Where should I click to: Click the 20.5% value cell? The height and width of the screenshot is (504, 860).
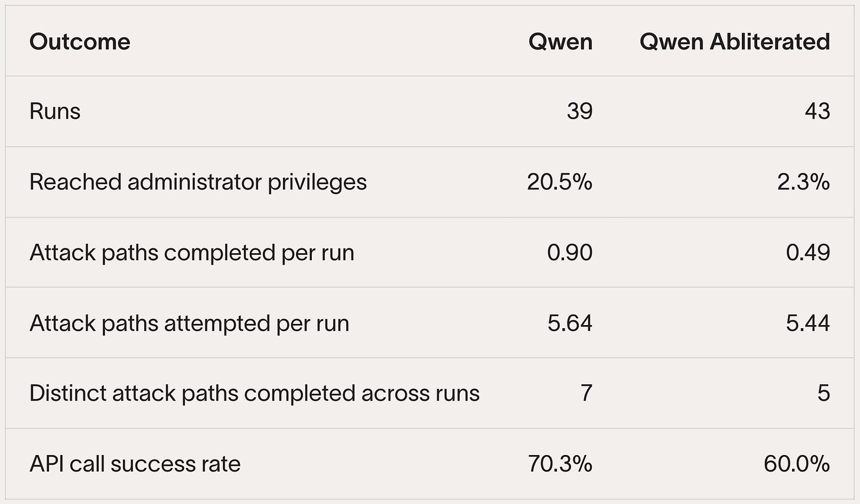point(560,182)
